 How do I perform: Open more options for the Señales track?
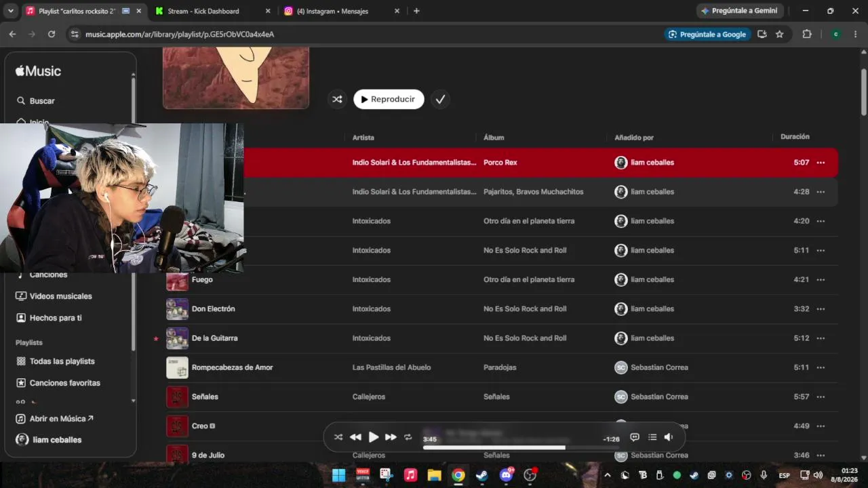[x=821, y=396]
